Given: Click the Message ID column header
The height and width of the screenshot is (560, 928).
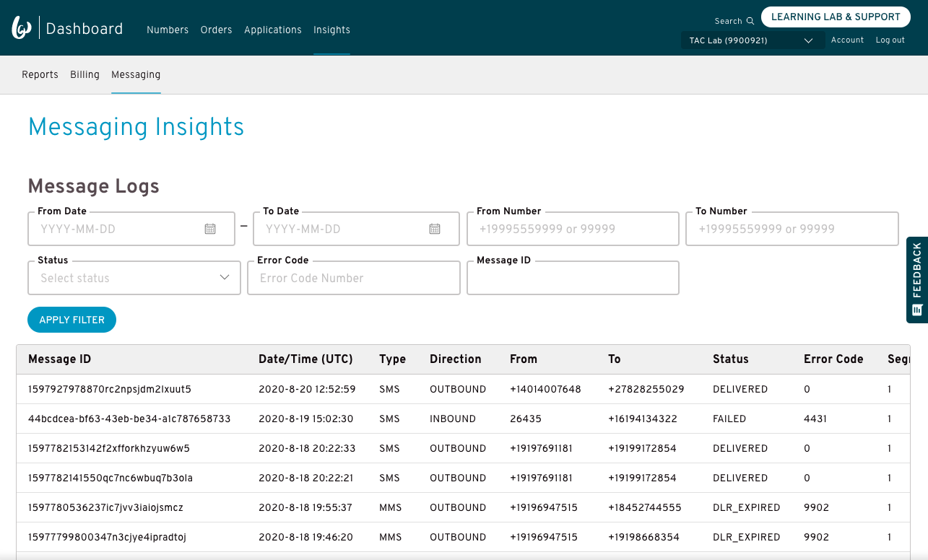Looking at the screenshot, I should click(60, 359).
